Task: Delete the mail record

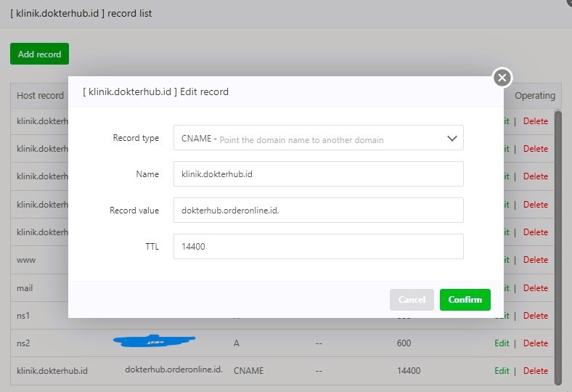Action: [x=536, y=288]
